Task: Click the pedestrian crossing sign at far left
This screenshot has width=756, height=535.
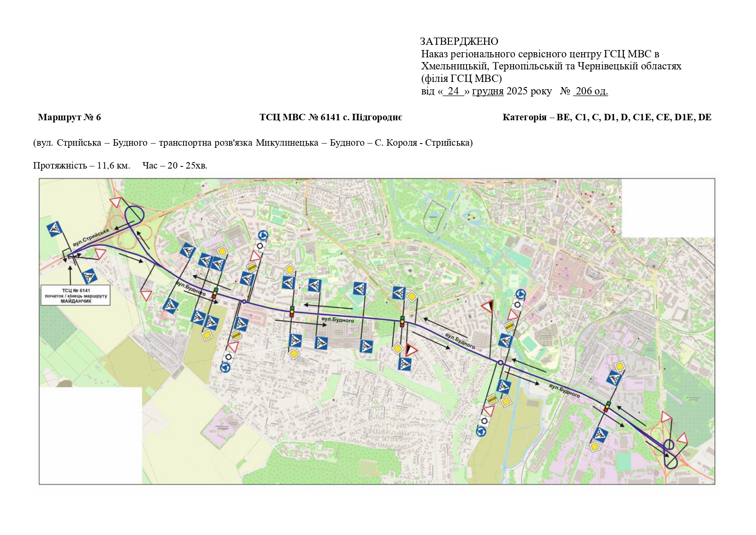Action: [x=55, y=229]
